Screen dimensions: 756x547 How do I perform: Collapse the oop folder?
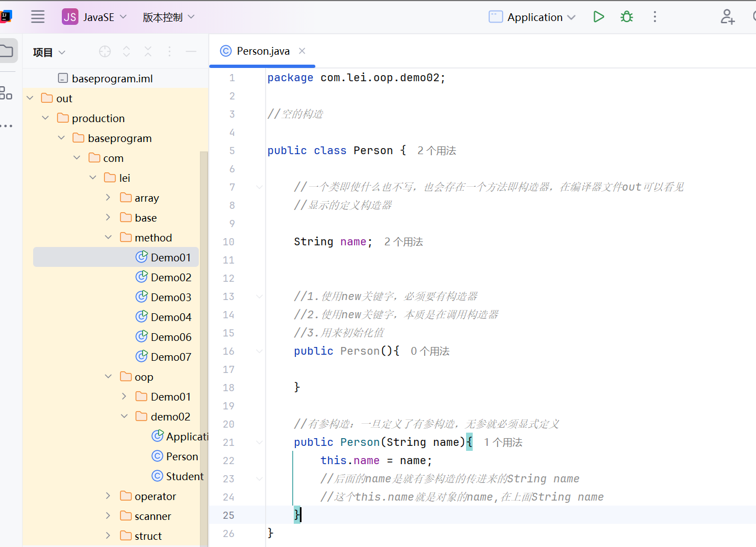pos(108,377)
